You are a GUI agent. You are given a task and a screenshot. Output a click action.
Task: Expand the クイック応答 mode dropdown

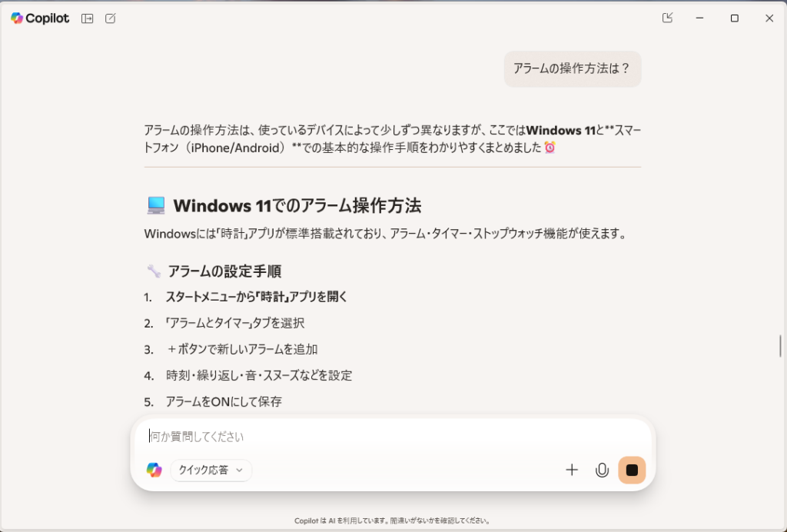pos(211,470)
